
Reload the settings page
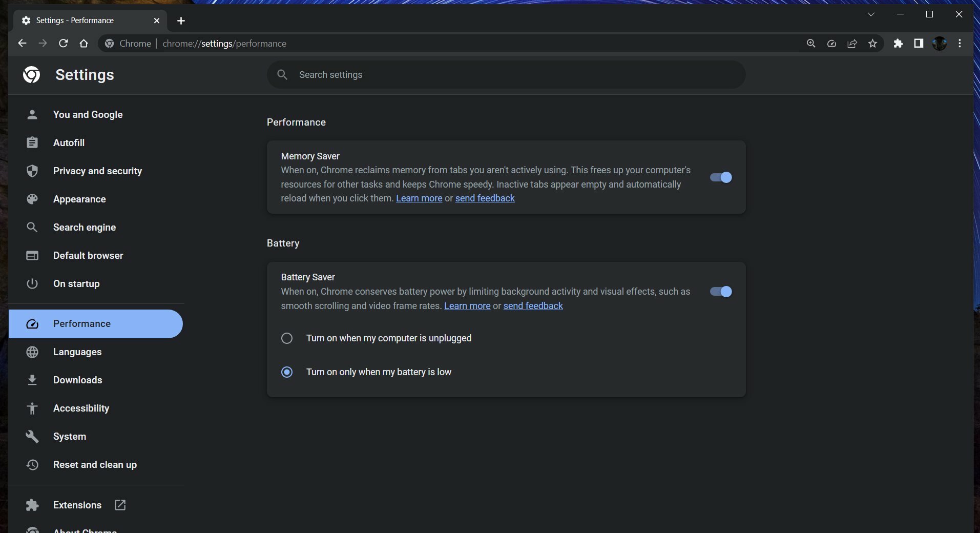click(63, 44)
